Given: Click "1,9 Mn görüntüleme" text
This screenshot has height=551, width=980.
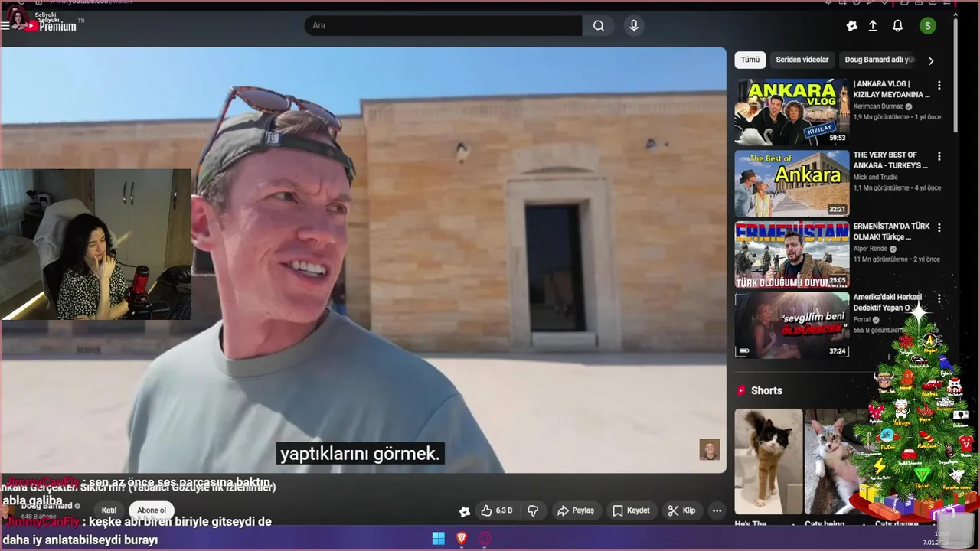Looking at the screenshot, I should (881, 117).
